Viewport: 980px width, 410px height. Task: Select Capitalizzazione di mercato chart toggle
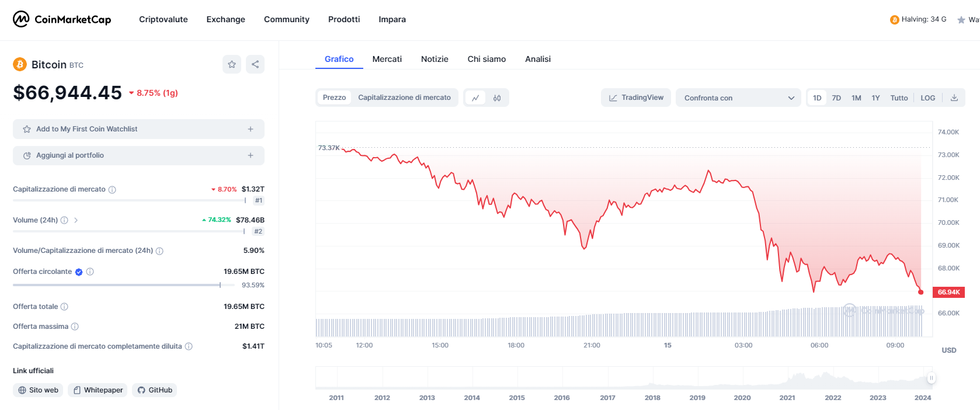click(x=404, y=98)
